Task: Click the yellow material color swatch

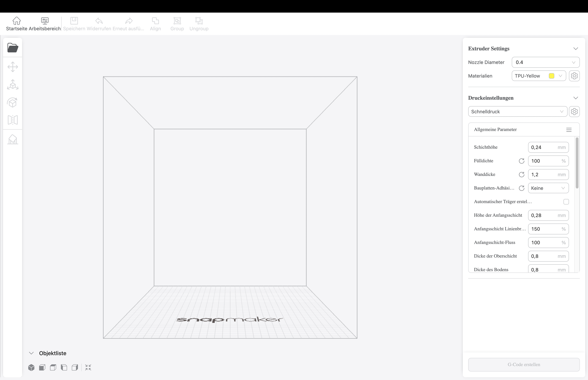Action: [x=551, y=76]
